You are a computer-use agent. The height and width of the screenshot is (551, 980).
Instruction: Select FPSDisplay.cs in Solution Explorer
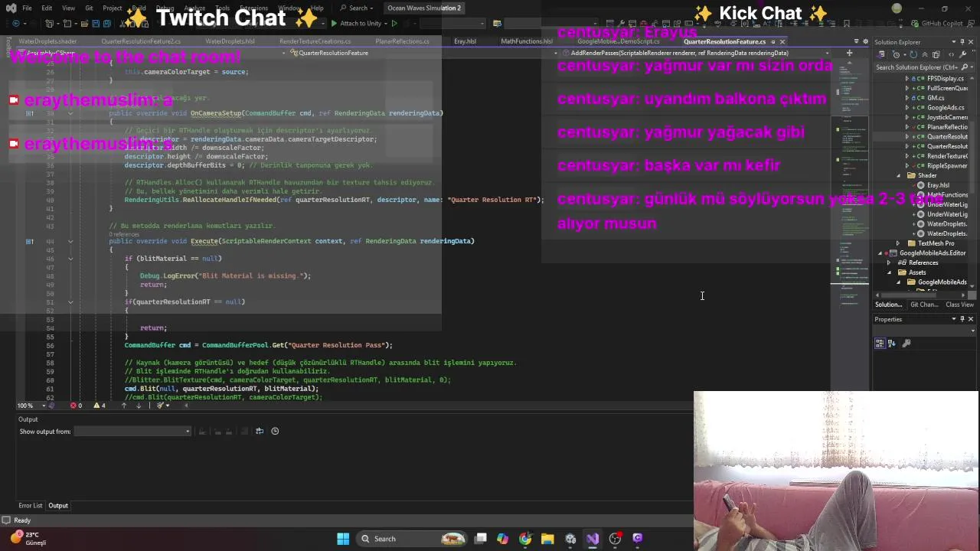point(944,78)
